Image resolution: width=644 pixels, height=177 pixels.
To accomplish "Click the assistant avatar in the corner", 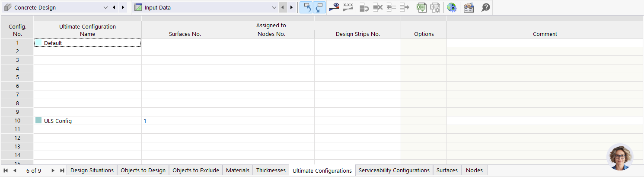I will point(620,157).
